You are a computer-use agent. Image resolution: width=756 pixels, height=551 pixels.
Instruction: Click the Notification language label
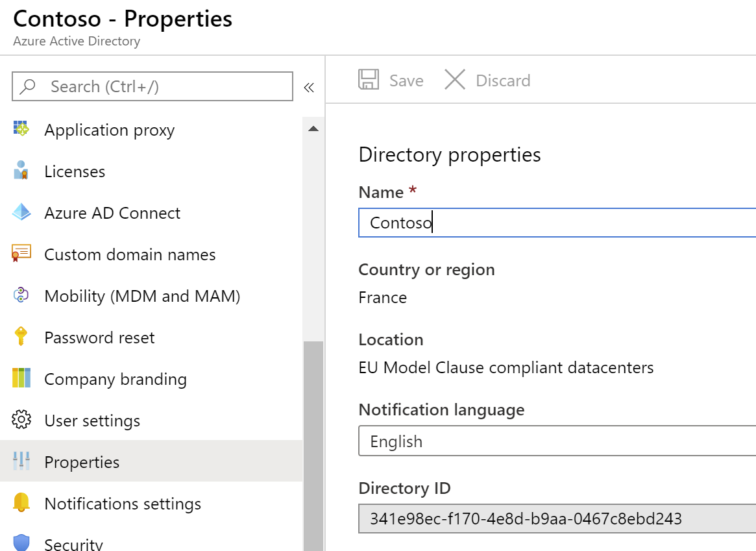442,410
